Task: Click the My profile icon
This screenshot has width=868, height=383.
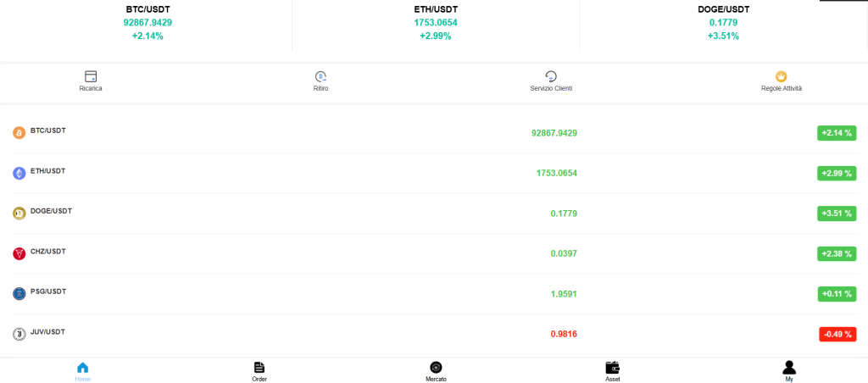Action: [x=789, y=368]
